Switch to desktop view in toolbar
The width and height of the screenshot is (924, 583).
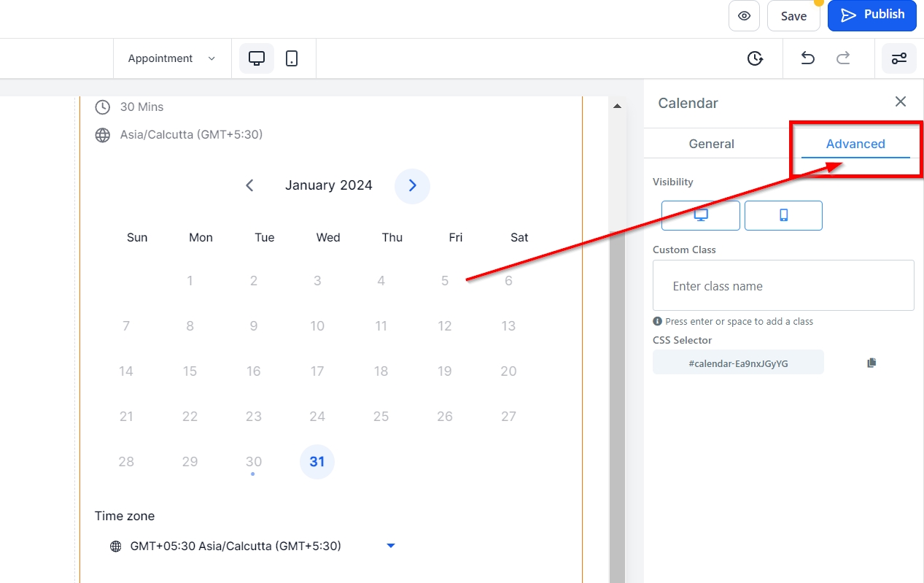pyautogui.click(x=257, y=58)
